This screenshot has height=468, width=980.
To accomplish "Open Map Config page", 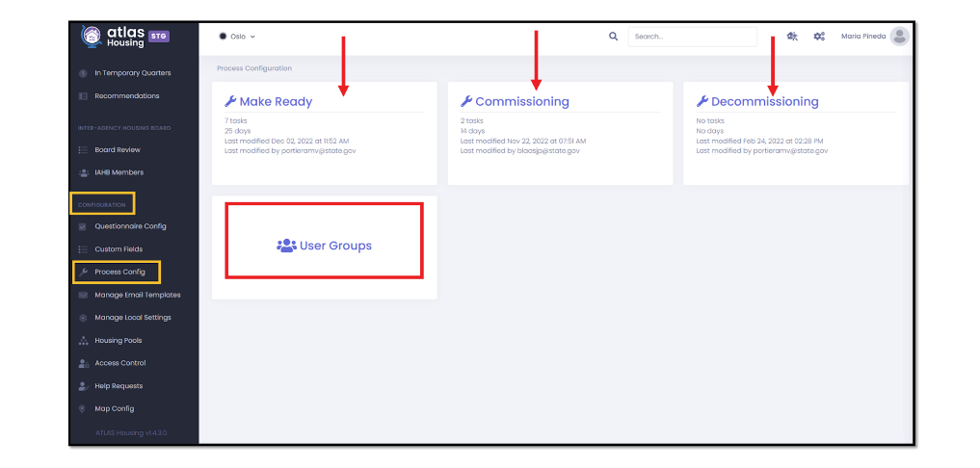I will (x=115, y=408).
